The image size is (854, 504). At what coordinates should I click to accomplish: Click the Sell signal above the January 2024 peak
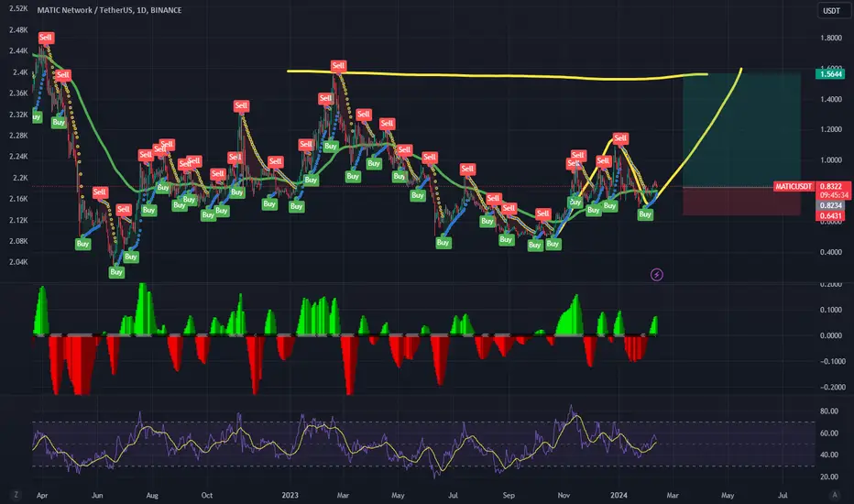pos(620,138)
